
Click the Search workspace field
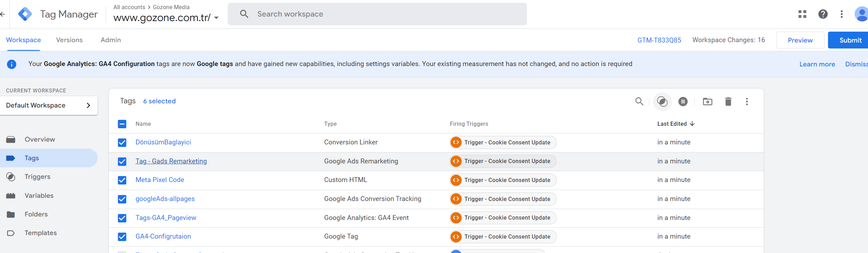click(377, 14)
